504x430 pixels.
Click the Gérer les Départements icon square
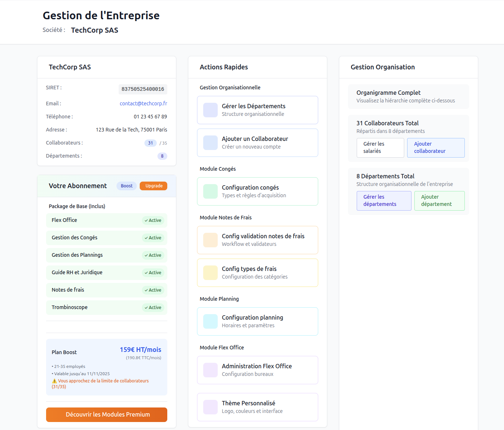[210, 110]
